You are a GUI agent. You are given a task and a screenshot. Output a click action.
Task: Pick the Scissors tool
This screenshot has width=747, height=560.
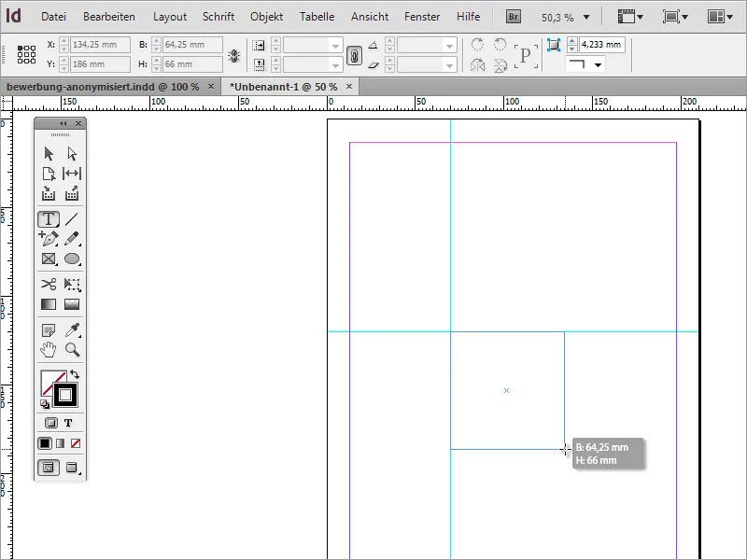click(x=48, y=283)
